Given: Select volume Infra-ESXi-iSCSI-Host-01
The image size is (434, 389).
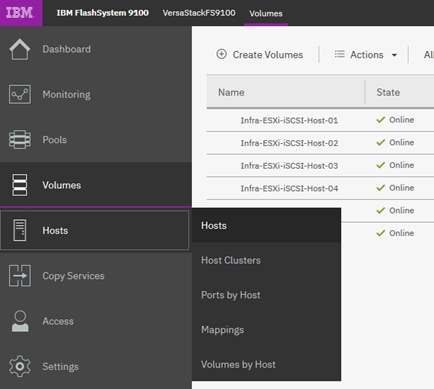Looking at the screenshot, I should pos(289,120).
